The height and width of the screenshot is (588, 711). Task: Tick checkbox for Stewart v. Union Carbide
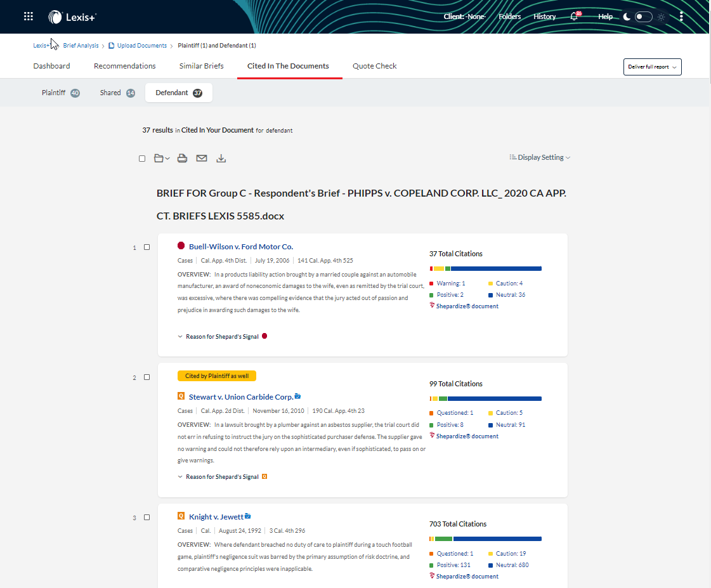point(147,377)
